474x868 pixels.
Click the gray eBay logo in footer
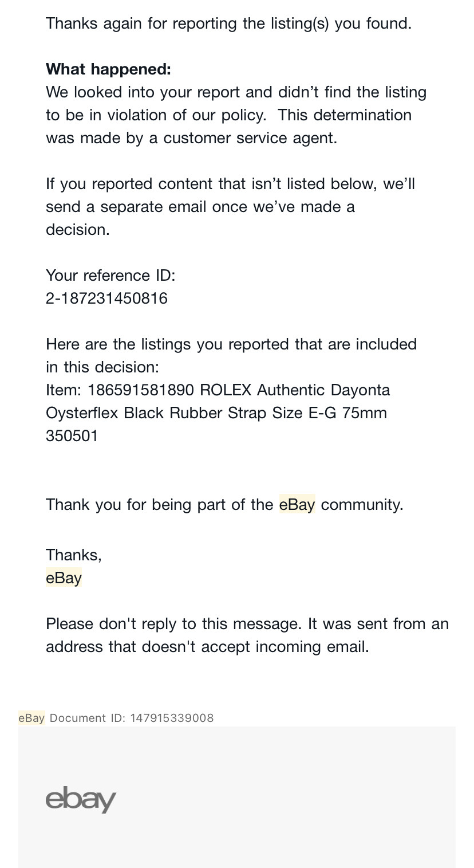coord(81,800)
